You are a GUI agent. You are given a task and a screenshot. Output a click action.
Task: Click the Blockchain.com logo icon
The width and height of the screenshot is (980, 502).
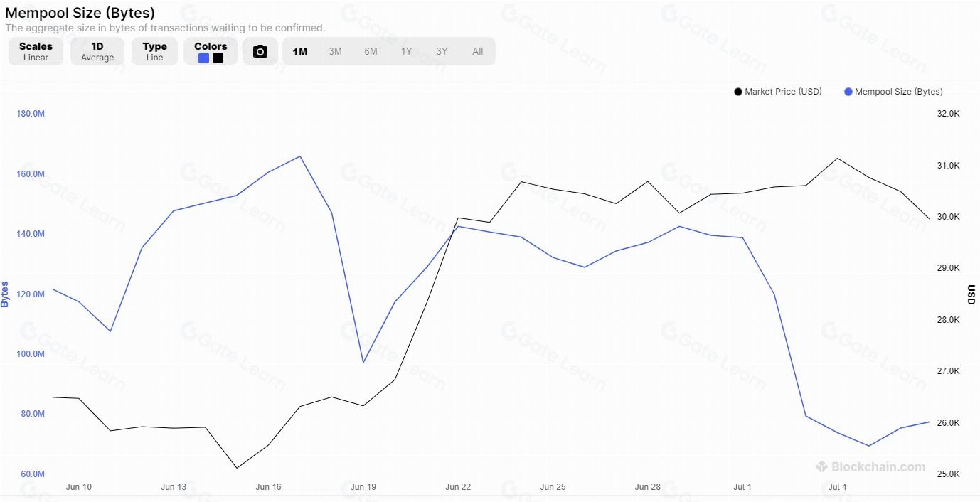(821, 467)
